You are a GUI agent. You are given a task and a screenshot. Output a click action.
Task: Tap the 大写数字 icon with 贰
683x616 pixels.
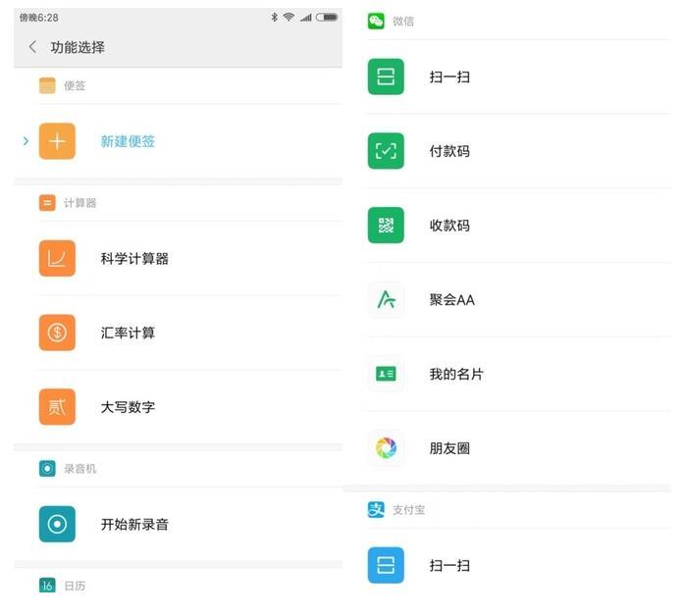(x=57, y=407)
